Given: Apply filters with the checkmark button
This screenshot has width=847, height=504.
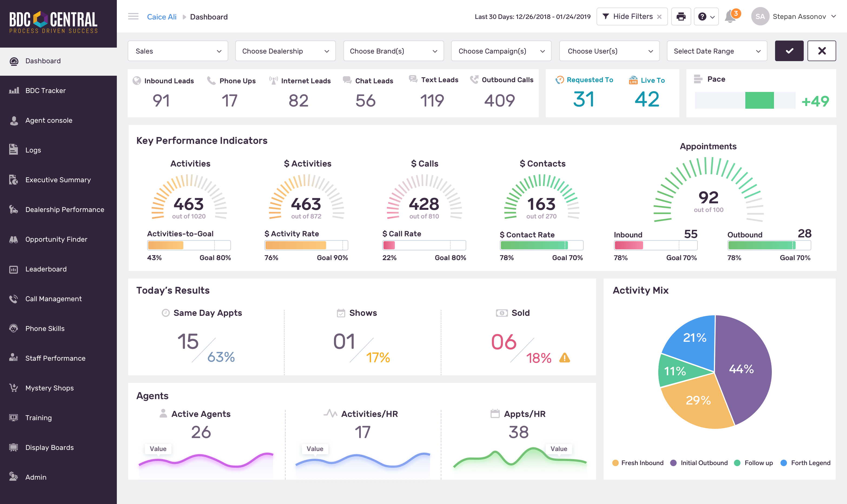Looking at the screenshot, I should (x=789, y=51).
